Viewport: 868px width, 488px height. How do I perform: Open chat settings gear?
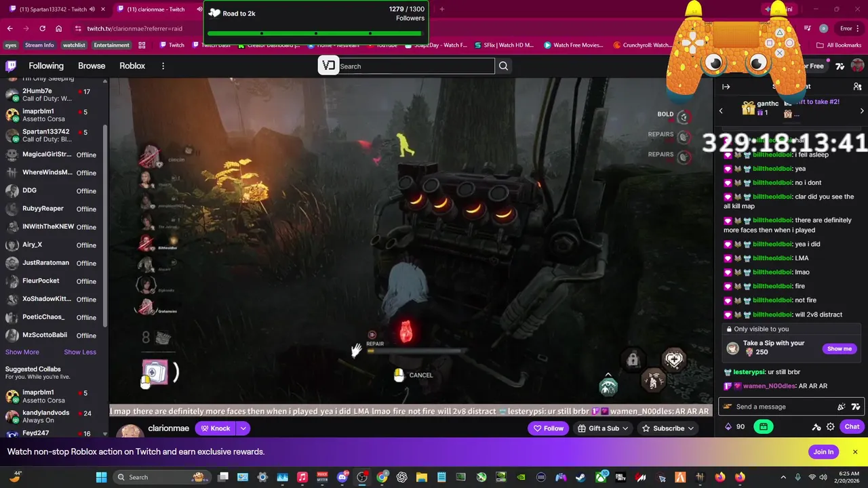tap(830, 427)
